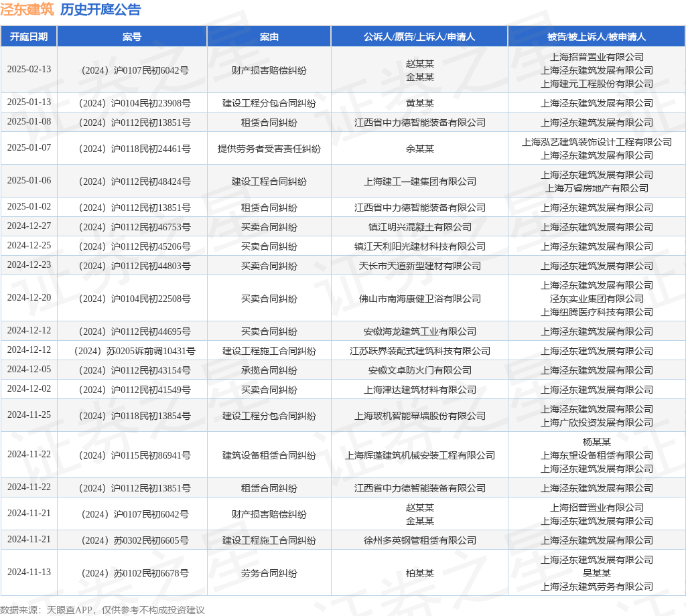Select case number 沪0118民初24461号
The height and width of the screenshot is (616, 686).
click(135, 149)
